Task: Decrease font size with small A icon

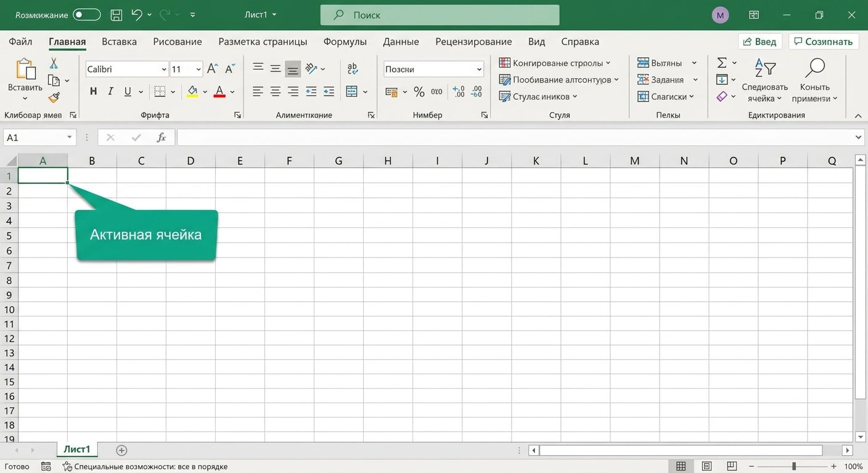Action: pos(230,69)
